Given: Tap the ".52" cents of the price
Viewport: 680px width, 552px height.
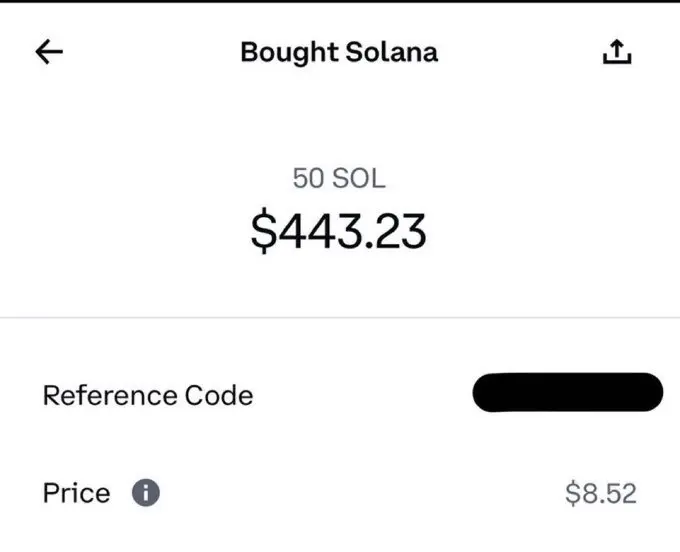Looking at the screenshot, I should (619, 493).
